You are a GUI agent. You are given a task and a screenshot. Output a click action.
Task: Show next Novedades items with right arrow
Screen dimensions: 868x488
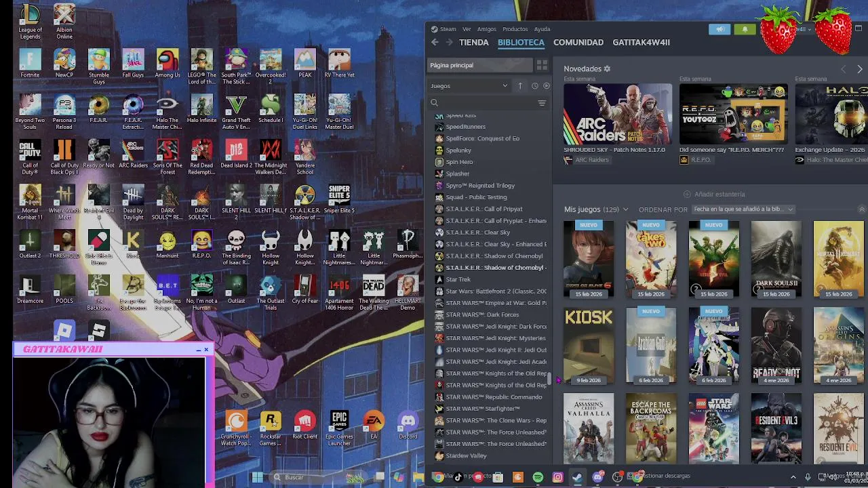click(x=859, y=69)
